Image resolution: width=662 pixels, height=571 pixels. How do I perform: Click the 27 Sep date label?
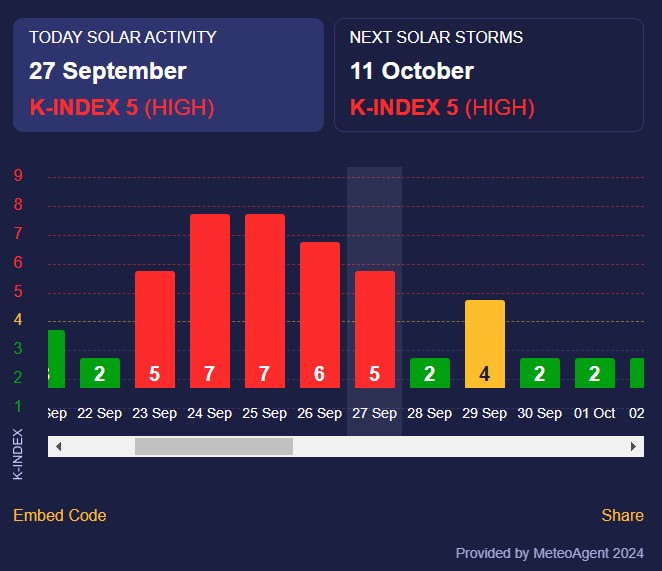(x=375, y=413)
